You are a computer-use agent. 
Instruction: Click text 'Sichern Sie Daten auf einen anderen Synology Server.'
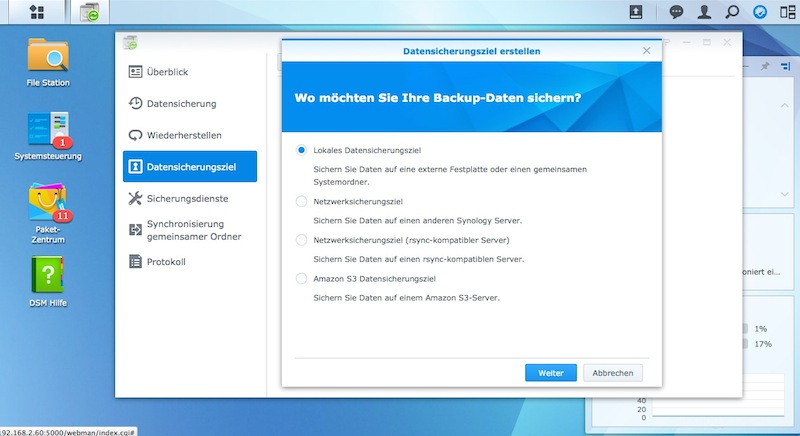pos(417,220)
